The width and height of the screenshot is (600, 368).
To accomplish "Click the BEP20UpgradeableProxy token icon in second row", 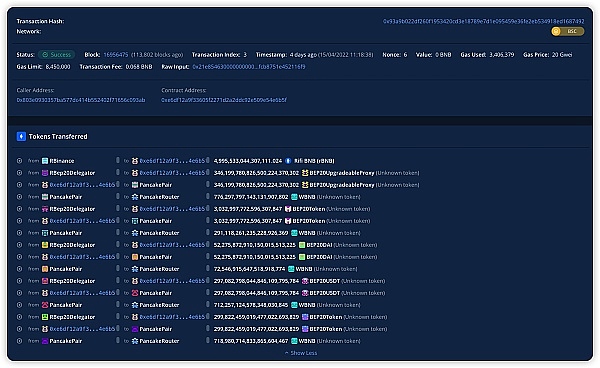I will click(305, 173).
